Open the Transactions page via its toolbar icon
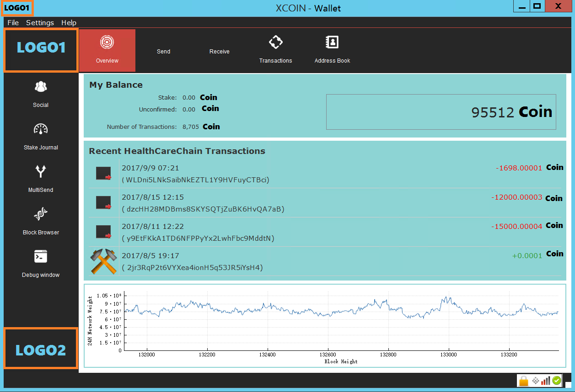Viewport: 575px width, 392px height. pyautogui.click(x=275, y=42)
